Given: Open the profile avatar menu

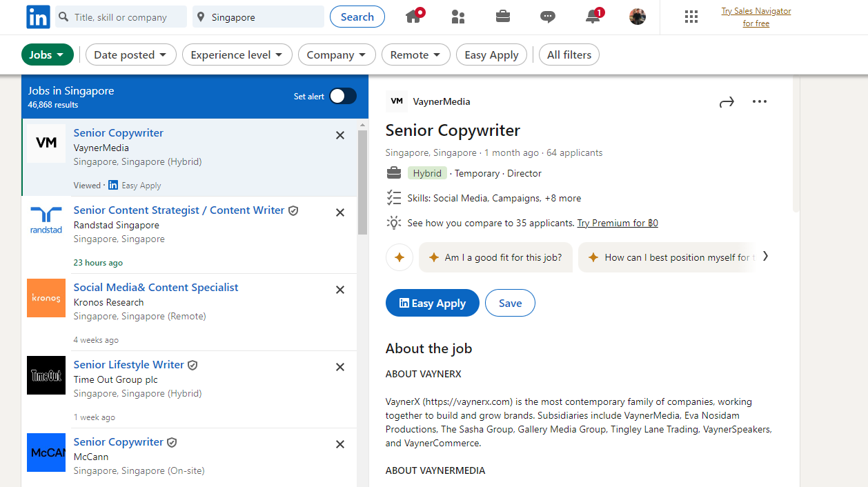Looking at the screenshot, I should click(638, 17).
